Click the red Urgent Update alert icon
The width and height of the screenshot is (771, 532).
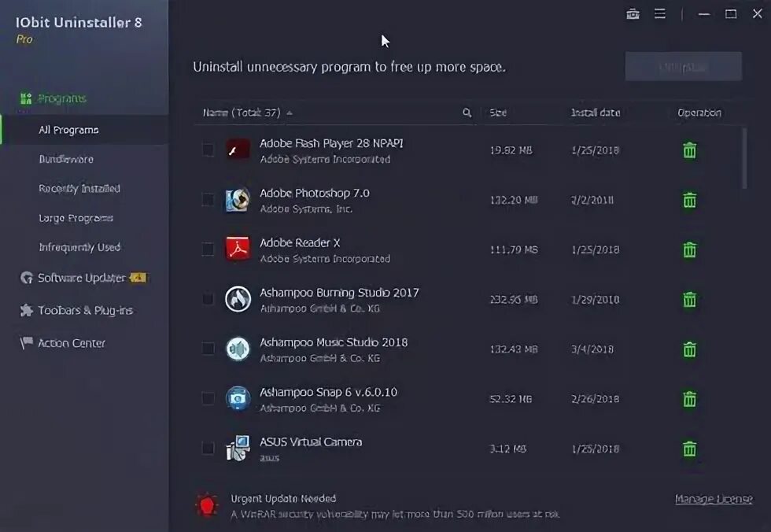(x=206, y=505)
